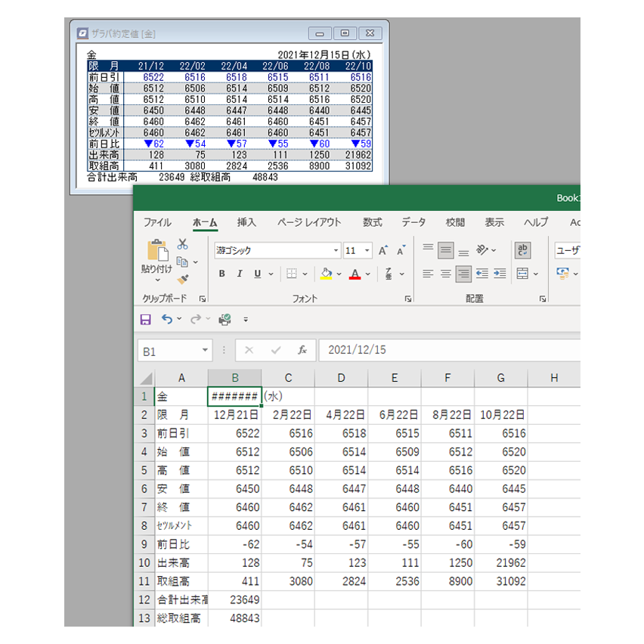Select cell G10 containing 21962
Viewport: 644px width, 644px height.
[500, 563]
